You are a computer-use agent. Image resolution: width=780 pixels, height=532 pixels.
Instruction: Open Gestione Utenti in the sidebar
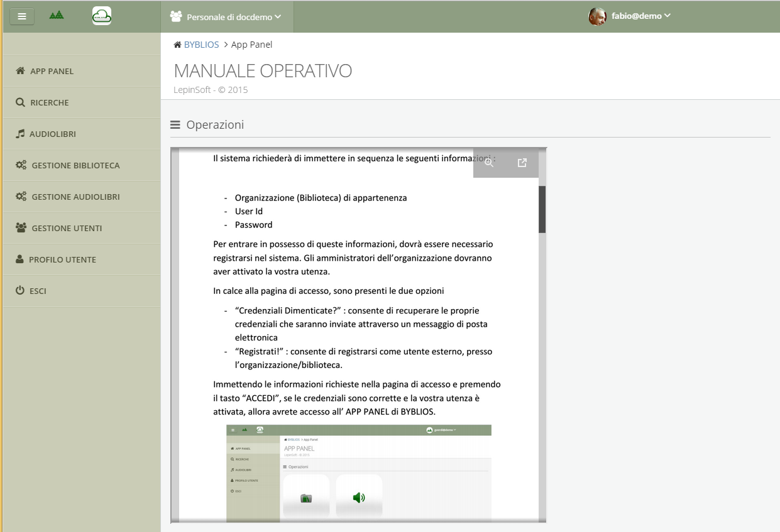click(82, 228)
